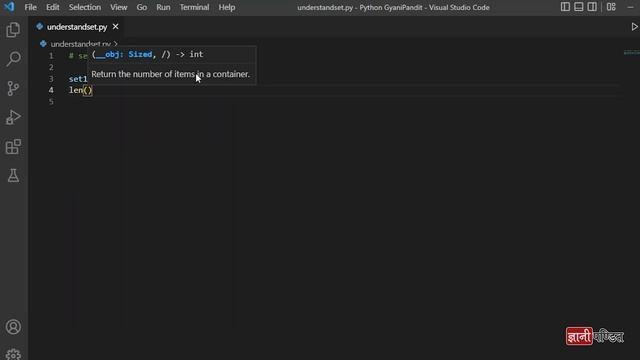Open the Testing flask view
This screenshot has height=360, width=640.
pyautogui.click(x=13, y=176)
